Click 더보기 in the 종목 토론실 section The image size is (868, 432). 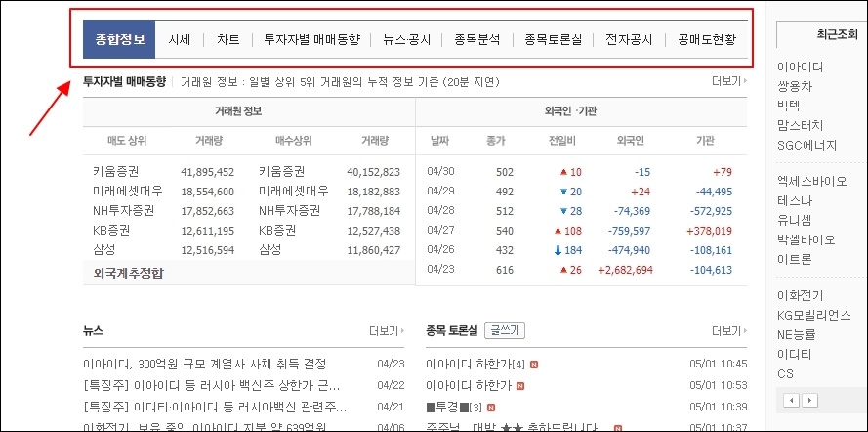(x=728, y=331)
